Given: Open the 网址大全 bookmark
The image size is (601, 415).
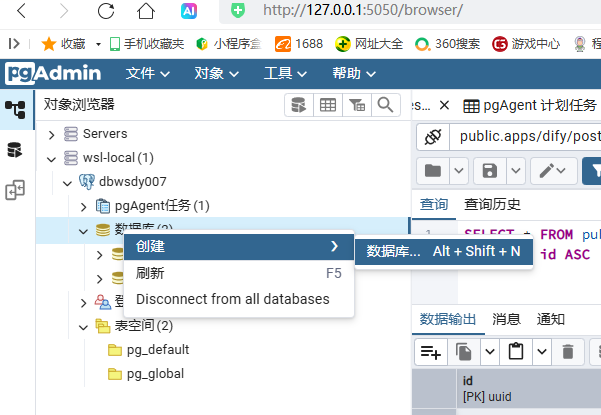Looking at the screenshot, I should pos(369,44).
